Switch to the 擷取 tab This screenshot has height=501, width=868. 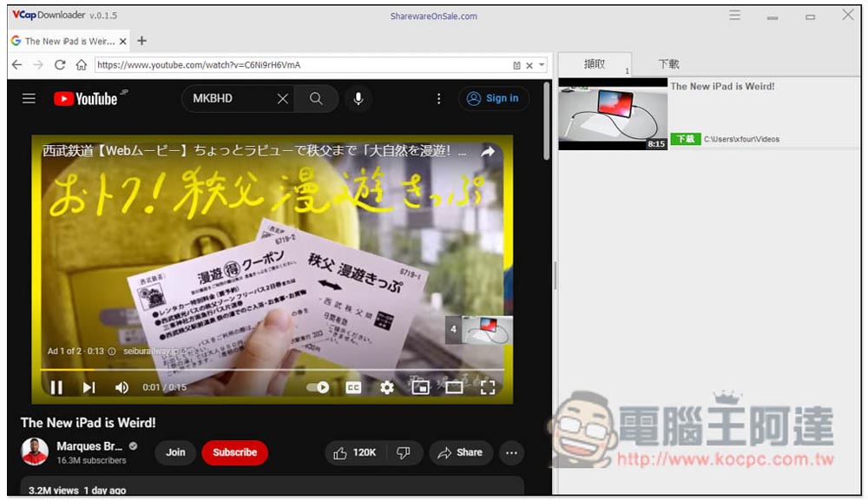click(x=595, y=64)
